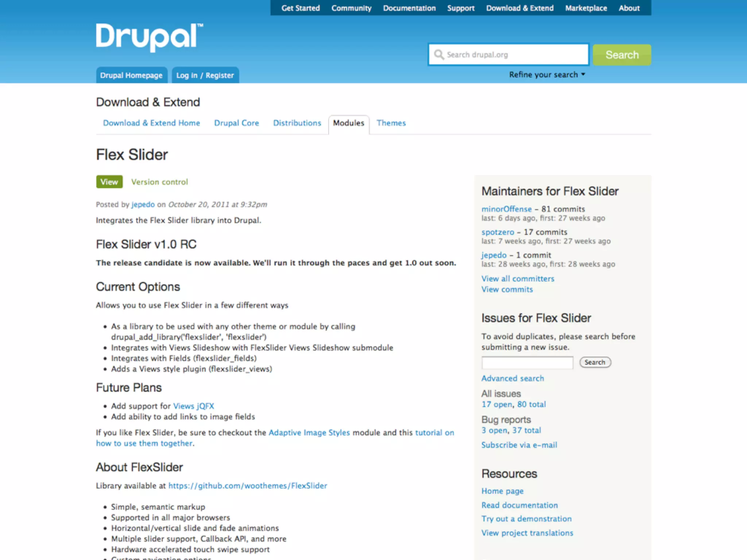Open minorOffense maintainer profile
747x560 pixels.
point(506,209)
